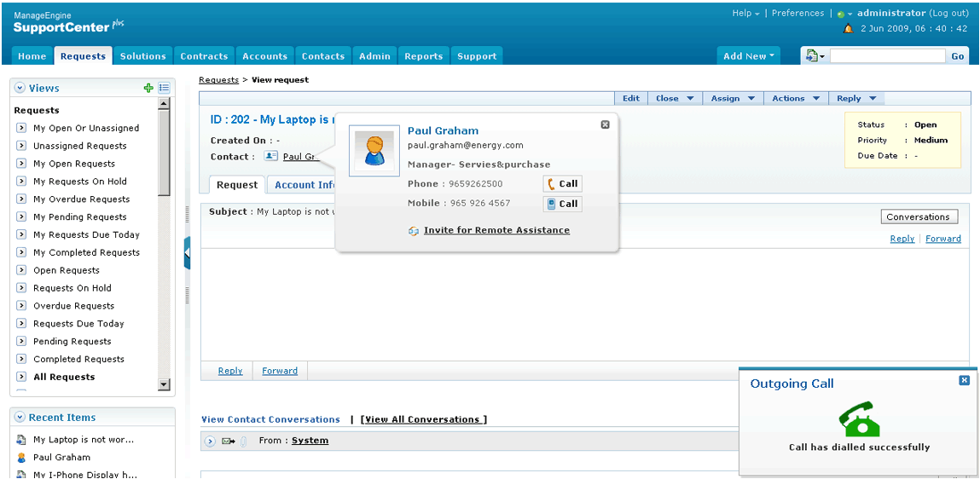This screenshot has height=479, width=980.
Task: Switch to the Contacts tab
Action: (x=323, y=56)
